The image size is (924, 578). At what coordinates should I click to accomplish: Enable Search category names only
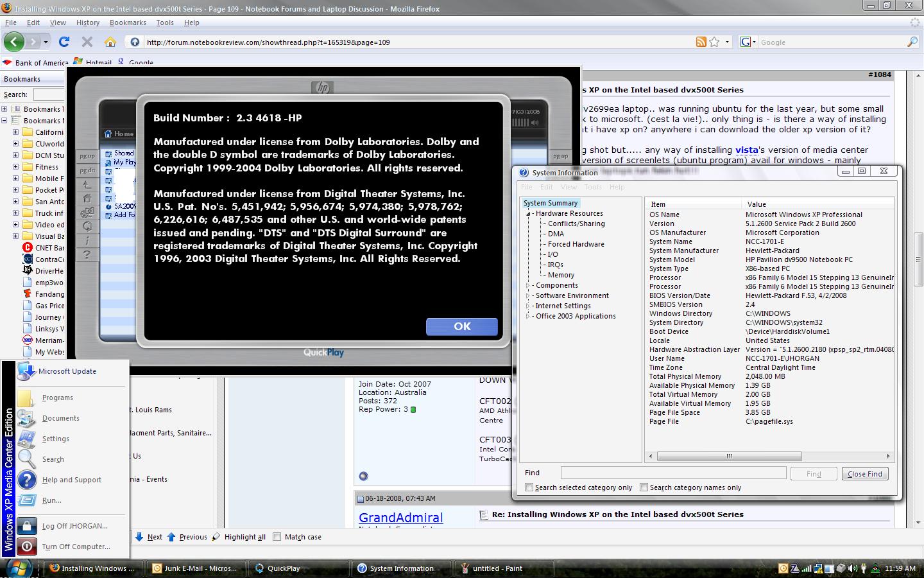point(644,487)
